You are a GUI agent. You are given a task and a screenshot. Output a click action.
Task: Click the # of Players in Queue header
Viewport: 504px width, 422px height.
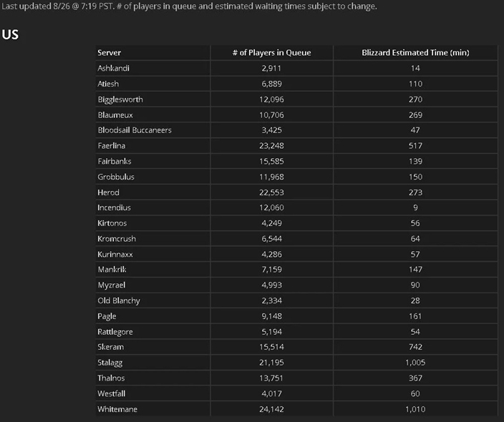[x=271, y=53]
